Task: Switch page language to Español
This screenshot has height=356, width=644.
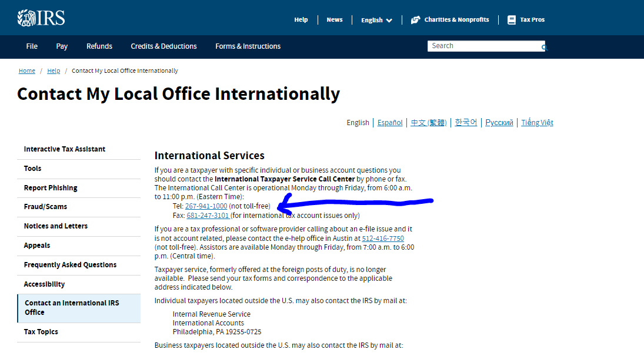Action: click(390, 123)
